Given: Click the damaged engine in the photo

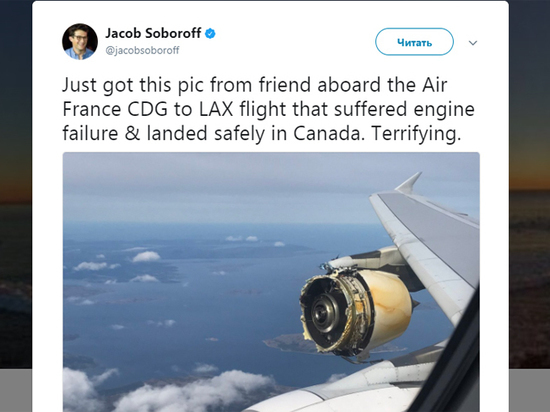Looking at the screenshot, I should (x=355, y=309).
